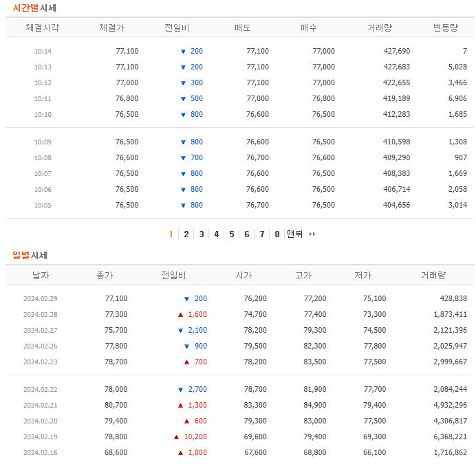Viewport: 476px width, 464px height.
Task: Select the 10:13 time cell
Action: tap(43, 67)
